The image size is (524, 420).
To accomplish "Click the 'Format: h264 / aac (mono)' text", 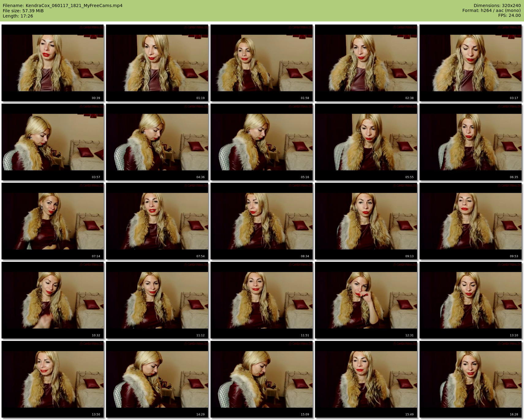I will pos(492,10).
